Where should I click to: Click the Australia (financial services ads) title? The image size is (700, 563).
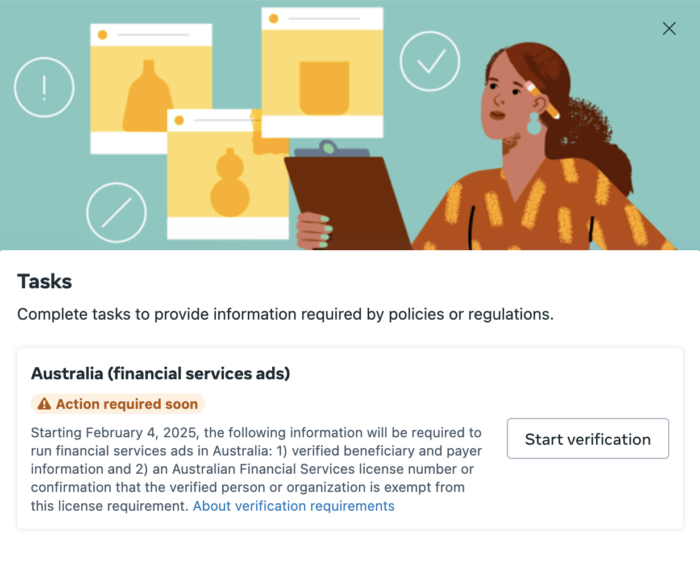coord(160,373)
